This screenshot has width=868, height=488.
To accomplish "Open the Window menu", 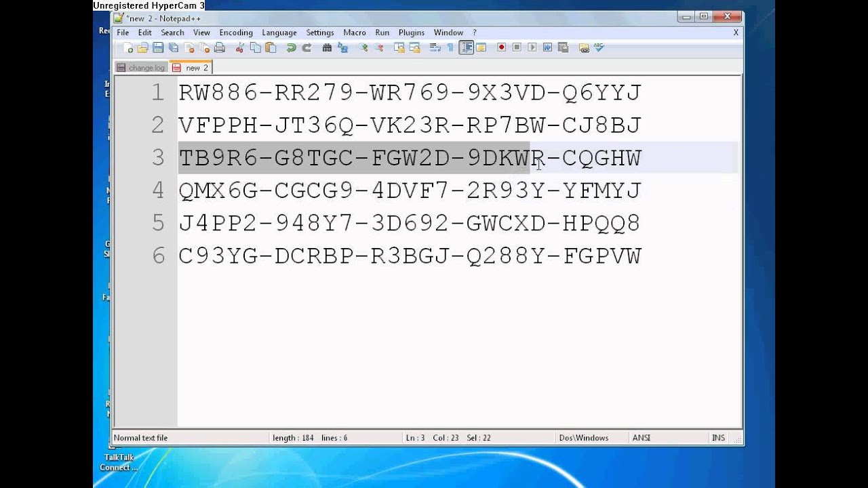I will pyautogui.click(x=448, y=33).
